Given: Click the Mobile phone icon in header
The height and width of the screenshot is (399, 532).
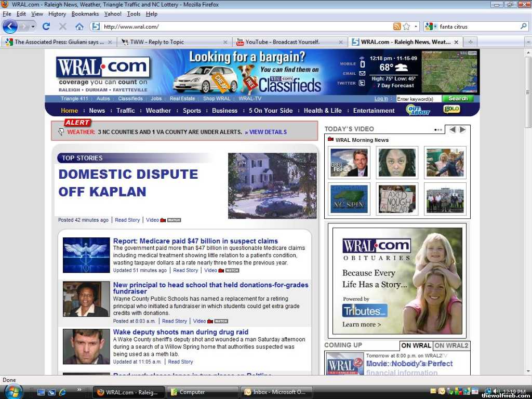Looking at the screenshot, I should [x=362, y=63].
